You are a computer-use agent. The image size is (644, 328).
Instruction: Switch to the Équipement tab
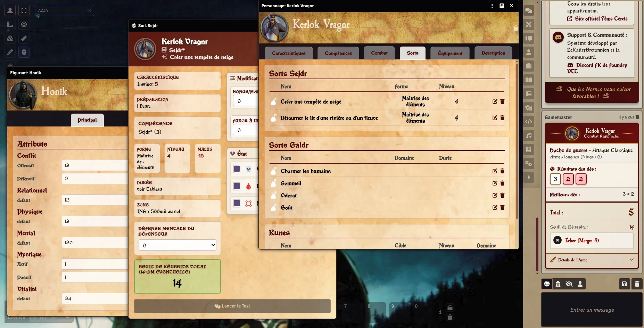coord(450,53)
